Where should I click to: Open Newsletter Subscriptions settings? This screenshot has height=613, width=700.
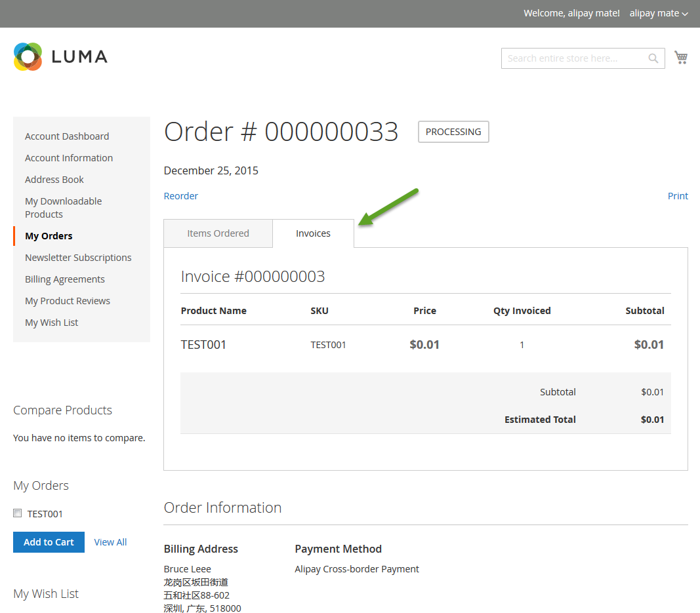click(x=78, y=257)
